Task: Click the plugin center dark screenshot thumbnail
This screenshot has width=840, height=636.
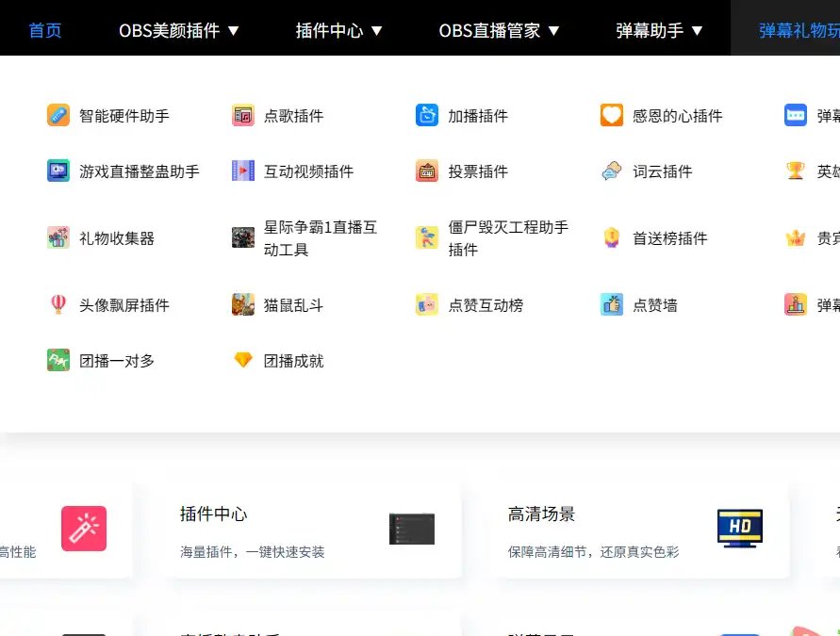Action: pos(411,529)
